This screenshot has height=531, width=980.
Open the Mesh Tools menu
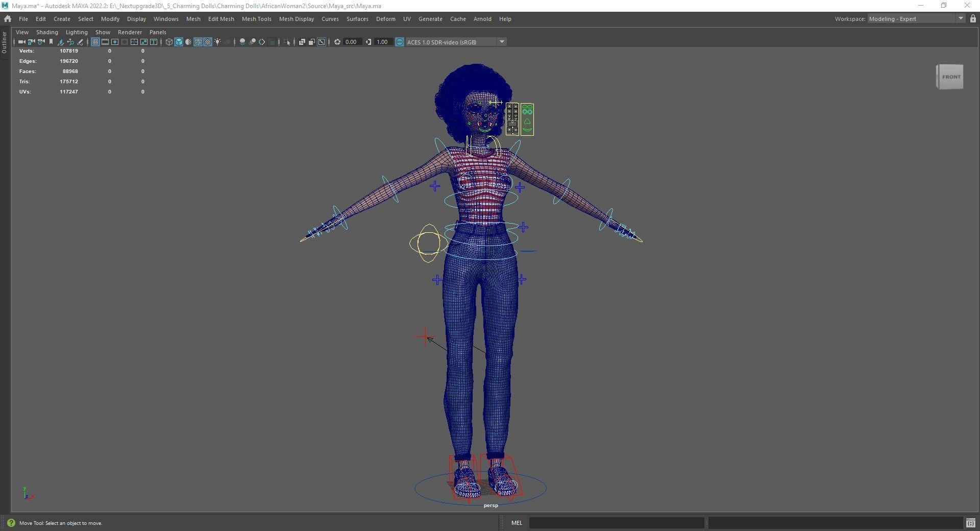[x=256, y=19]
